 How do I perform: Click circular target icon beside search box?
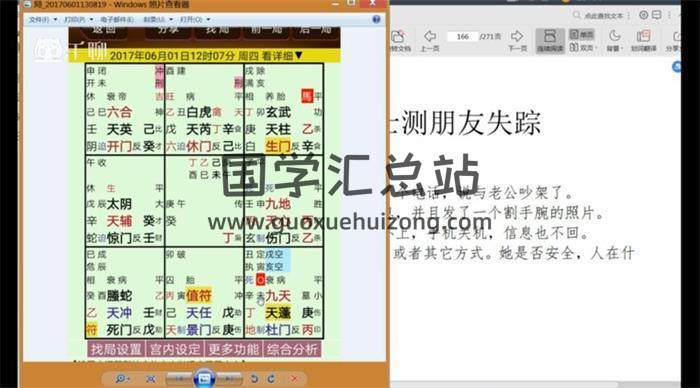tap(643, 15)
